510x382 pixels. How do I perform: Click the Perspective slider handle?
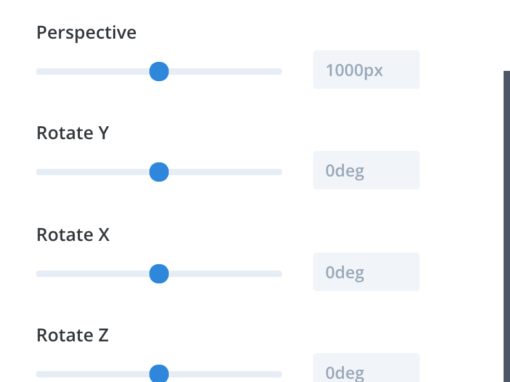click(159, 71)
